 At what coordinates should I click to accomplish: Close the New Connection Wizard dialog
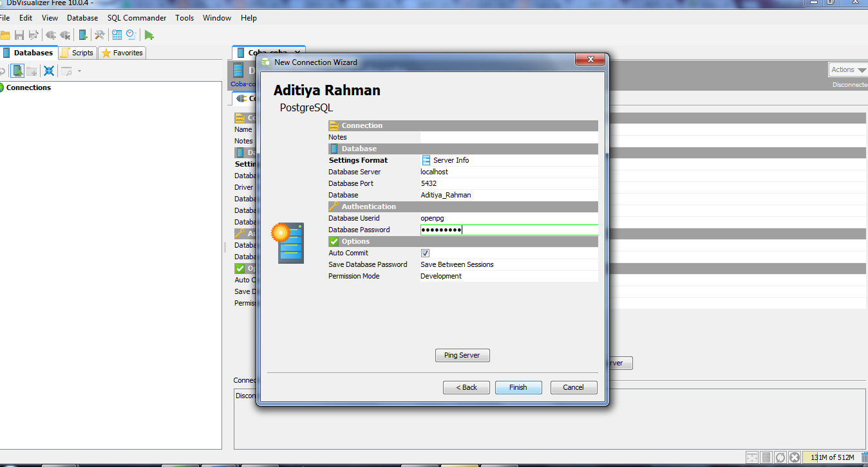[x=589, y=60]
